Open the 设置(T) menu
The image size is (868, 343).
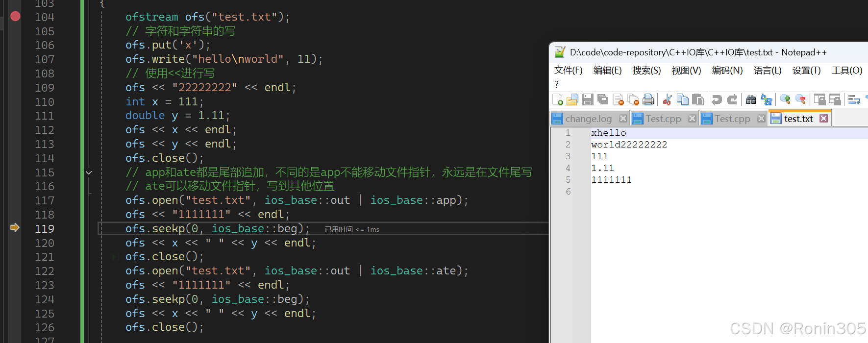[x=806, y=71]
